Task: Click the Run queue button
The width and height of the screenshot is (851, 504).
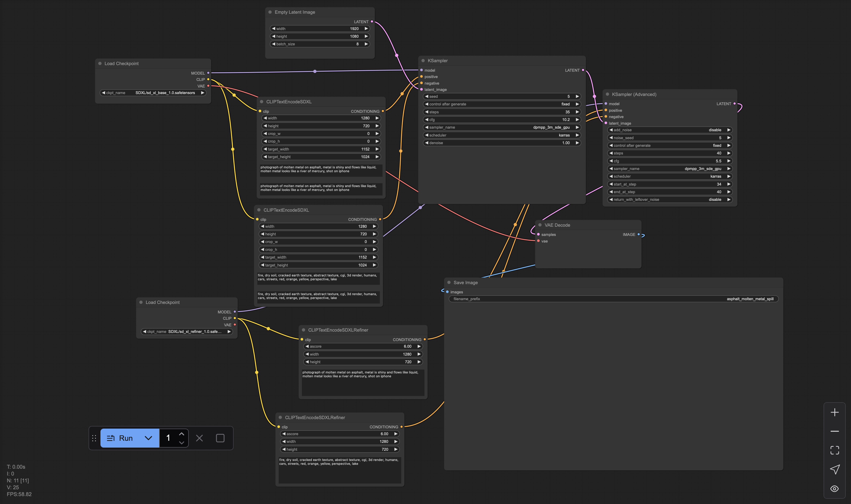Action: coord(120,438)
